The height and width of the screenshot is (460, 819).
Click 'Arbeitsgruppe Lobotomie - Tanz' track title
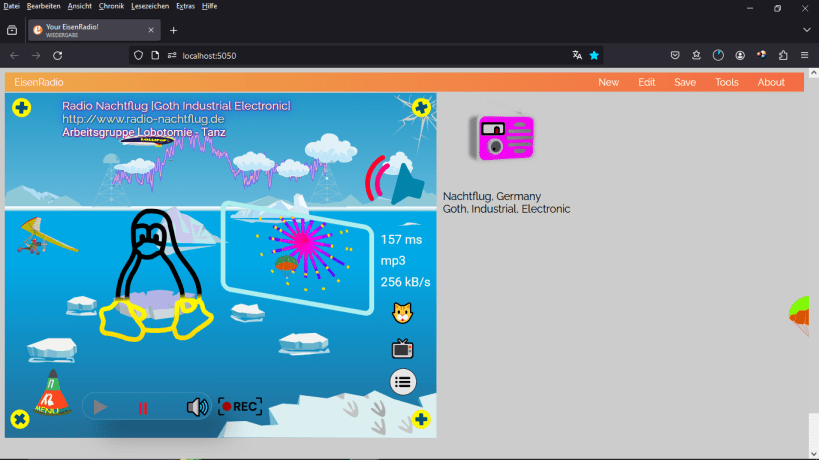144,132
